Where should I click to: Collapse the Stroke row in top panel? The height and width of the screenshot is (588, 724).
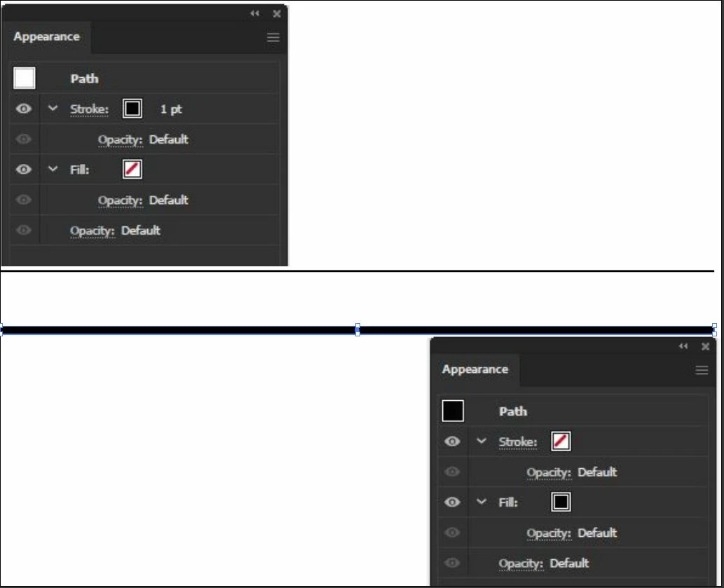tap(53, 108)
